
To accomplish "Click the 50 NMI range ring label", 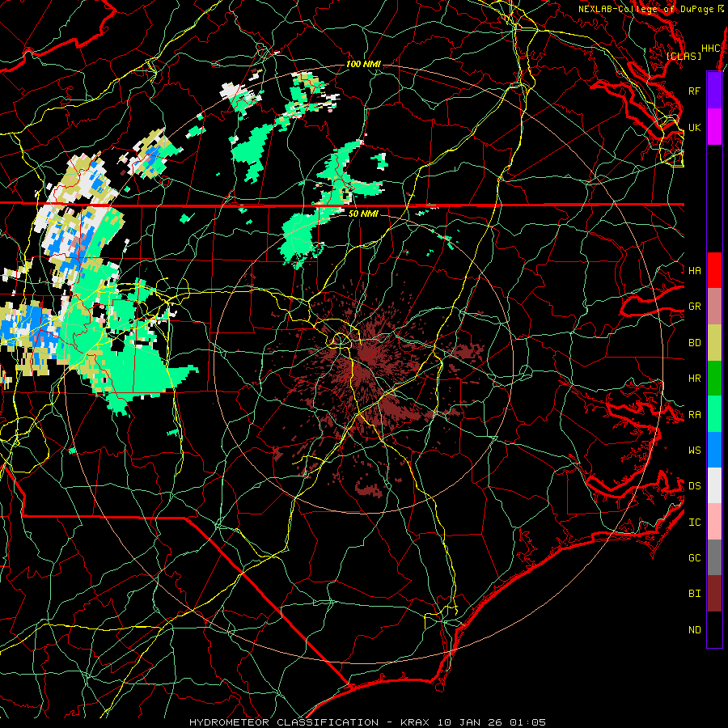I will point(363,214).
